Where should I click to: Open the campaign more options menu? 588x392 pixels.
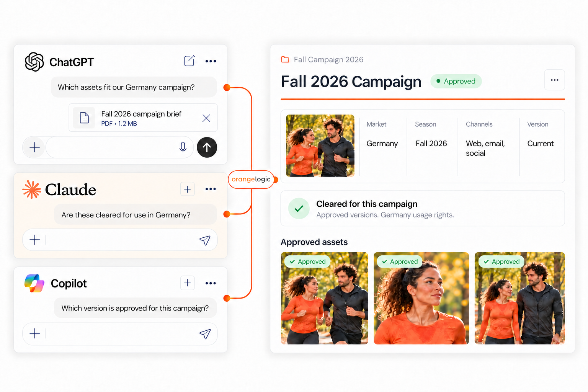(x=555, y=80)
